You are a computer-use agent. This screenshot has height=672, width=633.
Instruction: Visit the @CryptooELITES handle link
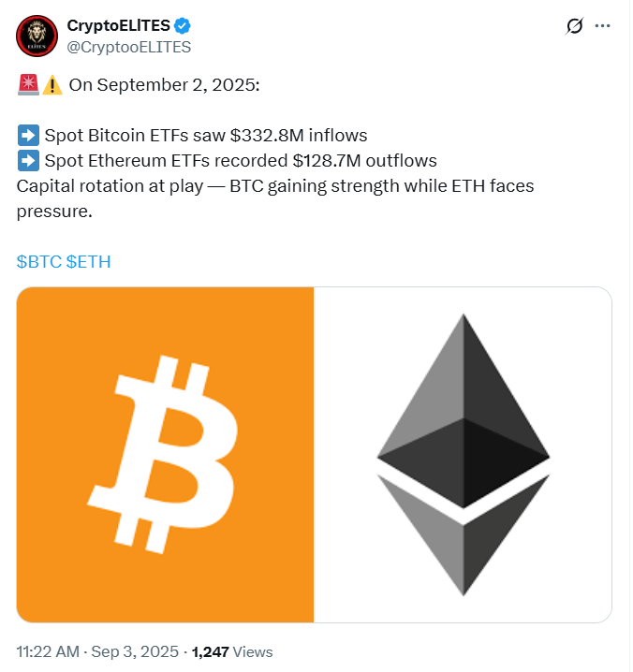(x=128, y=46)
